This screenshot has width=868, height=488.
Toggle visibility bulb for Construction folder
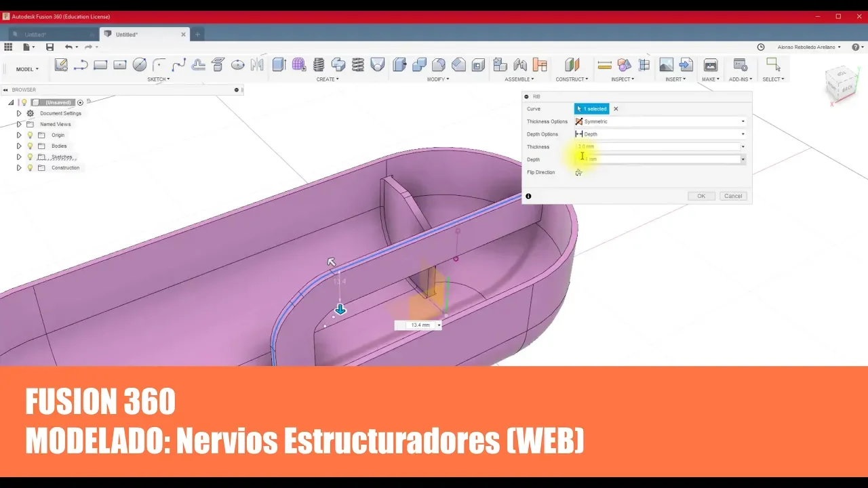point(30,167)
